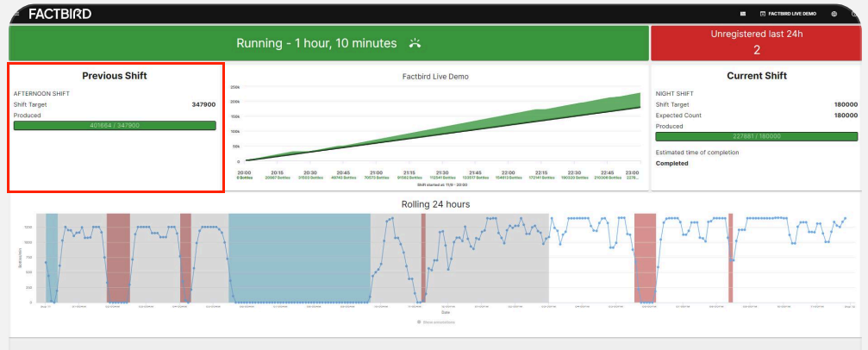Viewport: 868px width, 350px height.
Task: Click the 22:15 tick on the shift chart
Action: point(540,172)
